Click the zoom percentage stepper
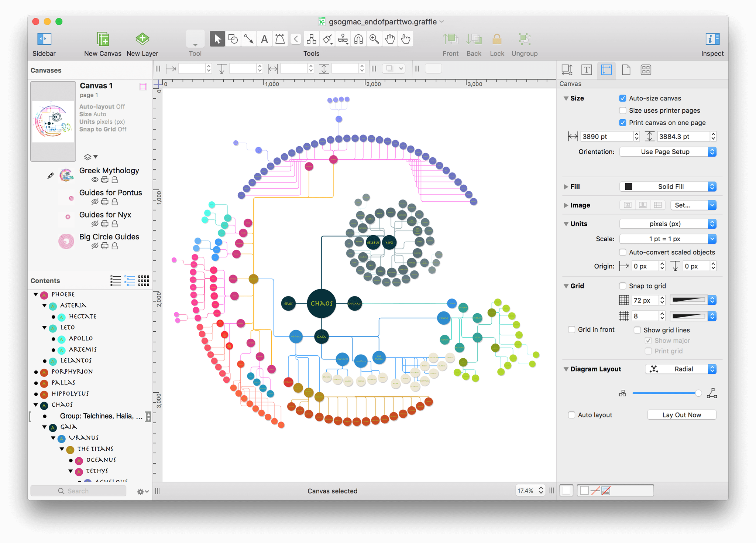Viewport: 756px width, 543px height. [x=541, y=491]
